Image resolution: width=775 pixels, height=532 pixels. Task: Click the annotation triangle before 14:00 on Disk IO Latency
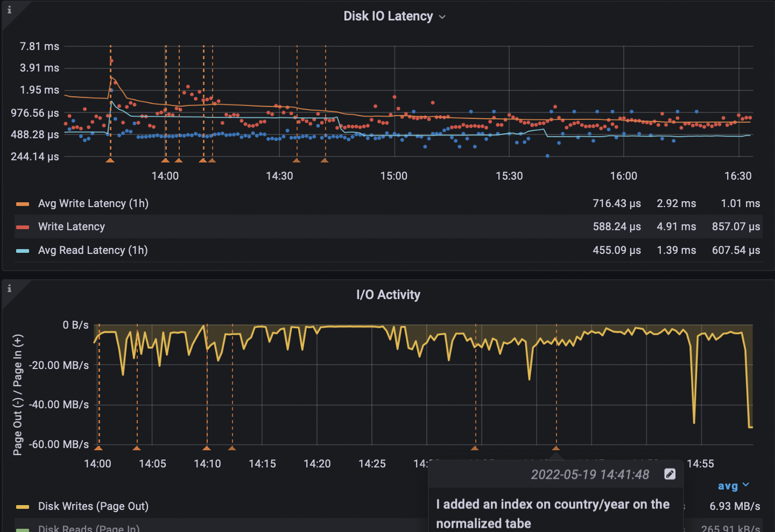click(x=110, y=160)
